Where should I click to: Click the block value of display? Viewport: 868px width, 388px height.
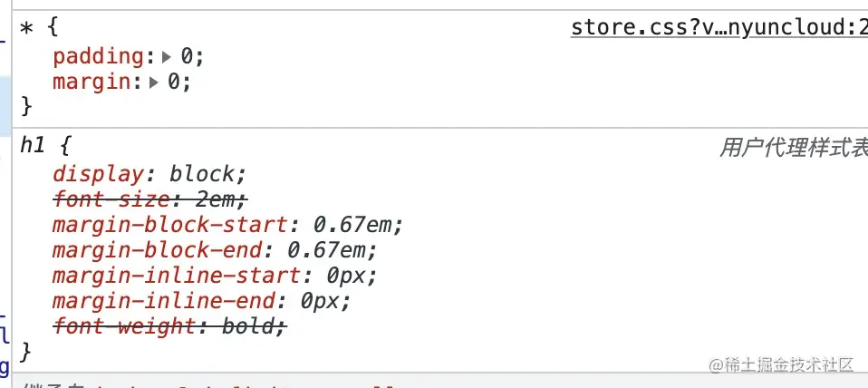point(201,174)
